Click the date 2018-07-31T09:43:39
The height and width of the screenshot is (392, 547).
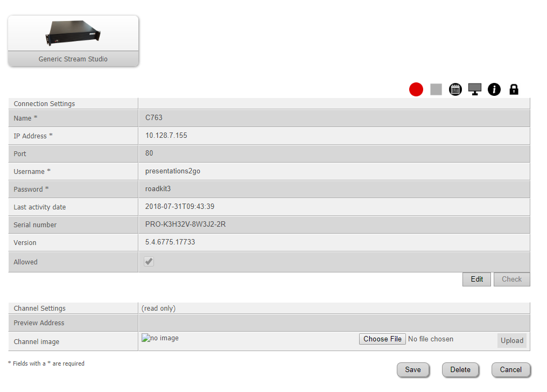(180, 206)
